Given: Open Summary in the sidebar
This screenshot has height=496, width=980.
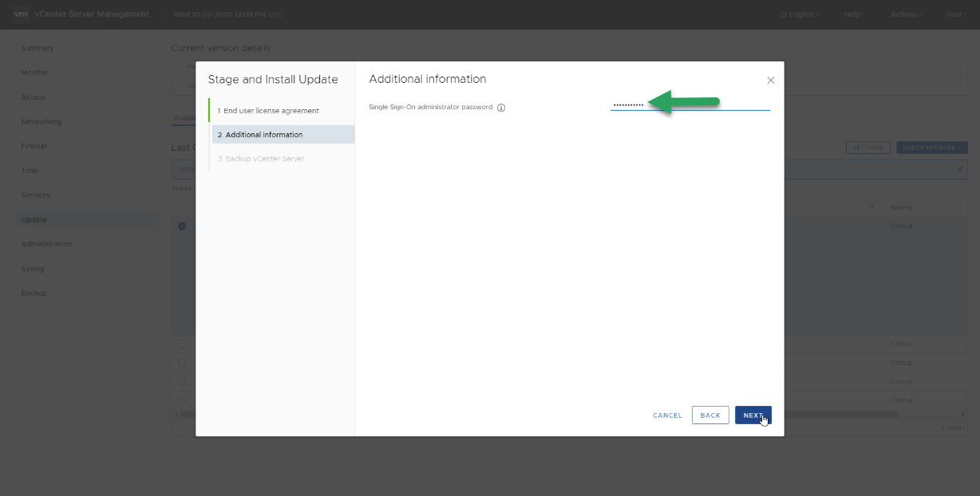Looking at the screenshot, I should tap(38, 48).
